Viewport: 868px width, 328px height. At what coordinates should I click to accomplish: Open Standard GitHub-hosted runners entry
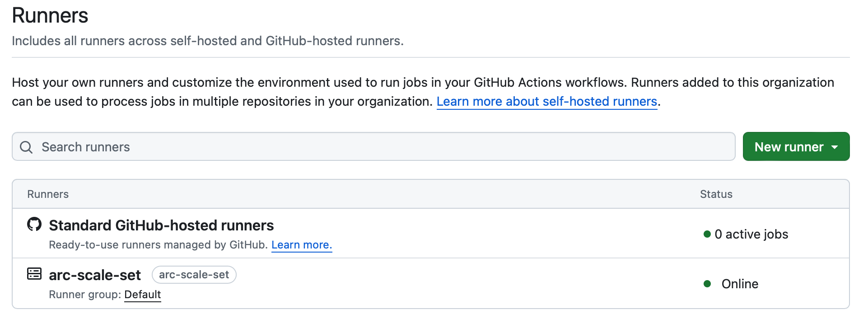(x=161, y=225)
